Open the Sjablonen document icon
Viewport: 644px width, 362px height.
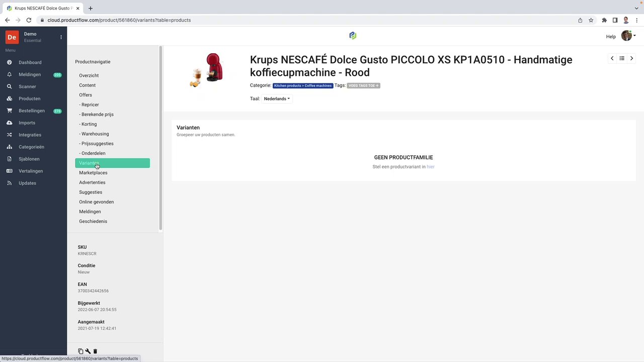pyautogui.click(x=9, y=159)
